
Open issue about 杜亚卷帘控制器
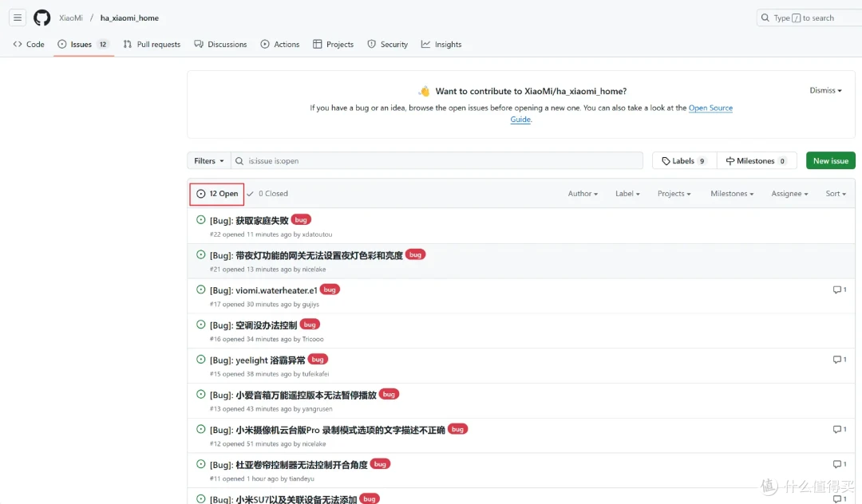(289, 464)
